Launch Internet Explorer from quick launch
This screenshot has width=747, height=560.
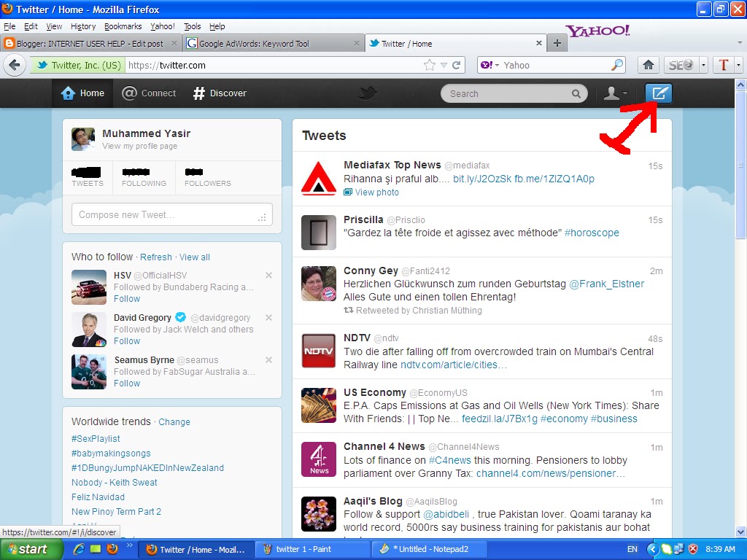(79, 548)
